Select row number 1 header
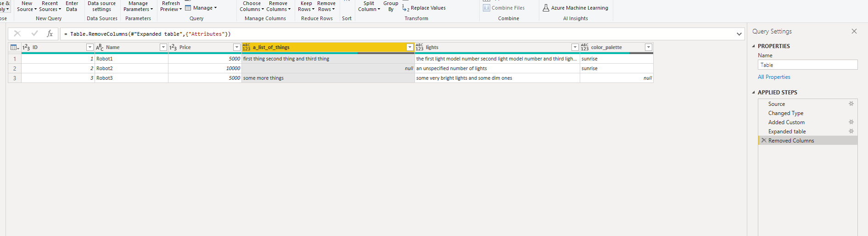The image size is (868, 236). (15, 59)
